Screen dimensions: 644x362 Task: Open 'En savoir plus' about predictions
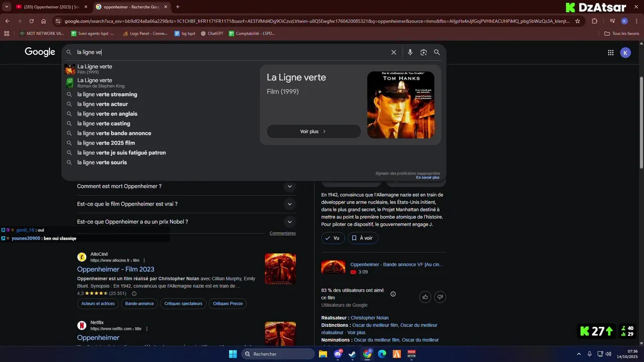428,177
